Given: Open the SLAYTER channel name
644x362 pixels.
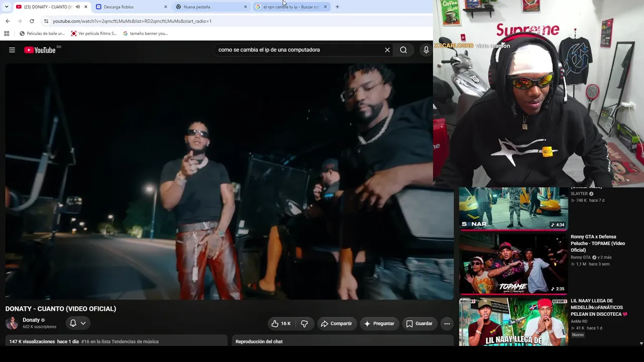Looking at the screenshot, I should pos(579,194).
